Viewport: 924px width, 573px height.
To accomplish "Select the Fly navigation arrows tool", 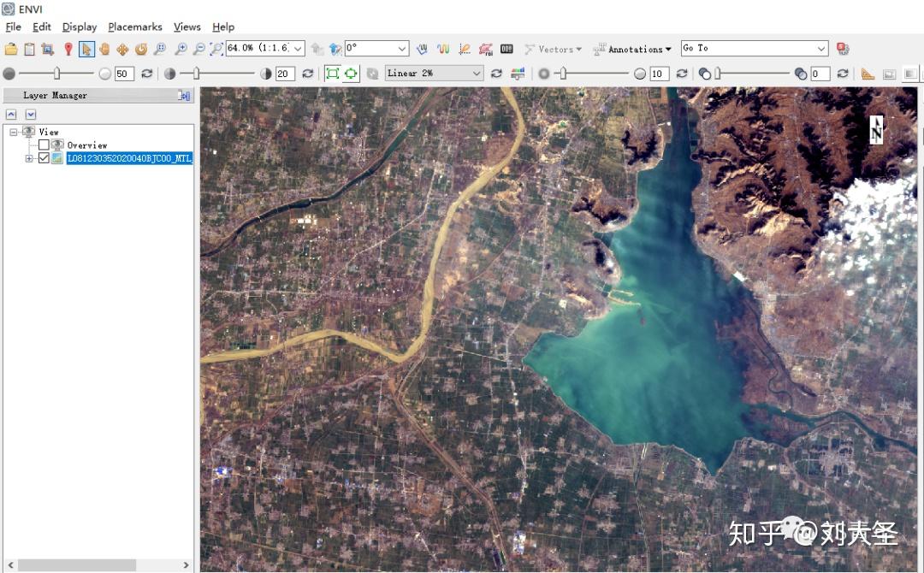I will click(122, 50).
